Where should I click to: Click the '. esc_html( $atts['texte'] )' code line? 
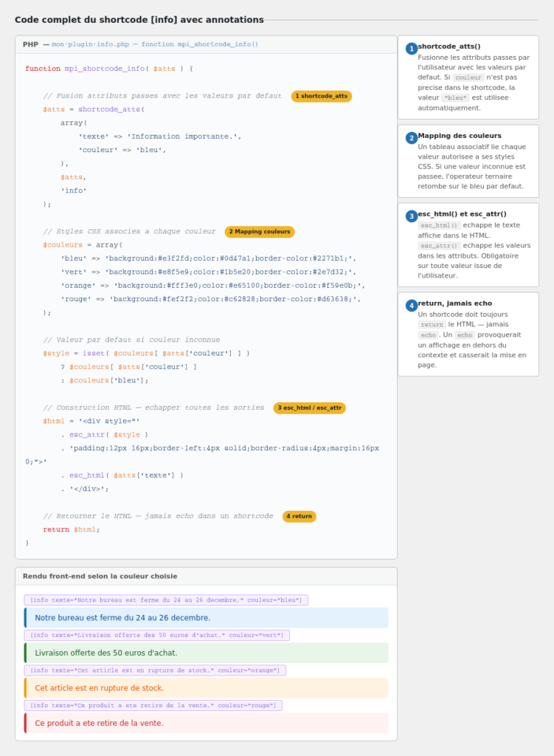tap(122, 475)
